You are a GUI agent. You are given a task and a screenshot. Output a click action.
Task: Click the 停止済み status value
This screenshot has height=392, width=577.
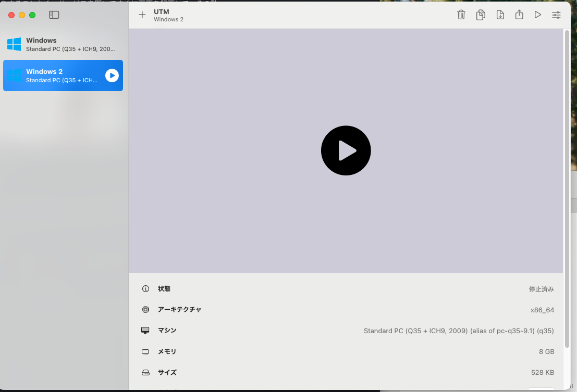point(542,289)
